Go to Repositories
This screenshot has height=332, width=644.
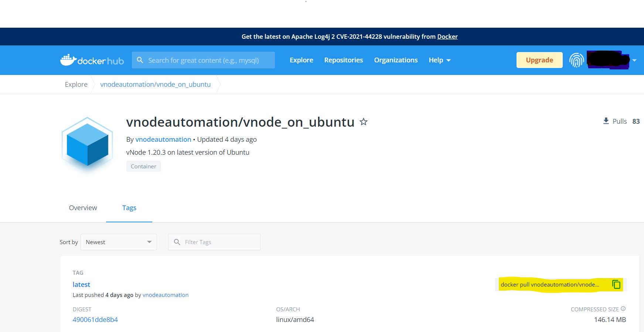pos(344,60)
